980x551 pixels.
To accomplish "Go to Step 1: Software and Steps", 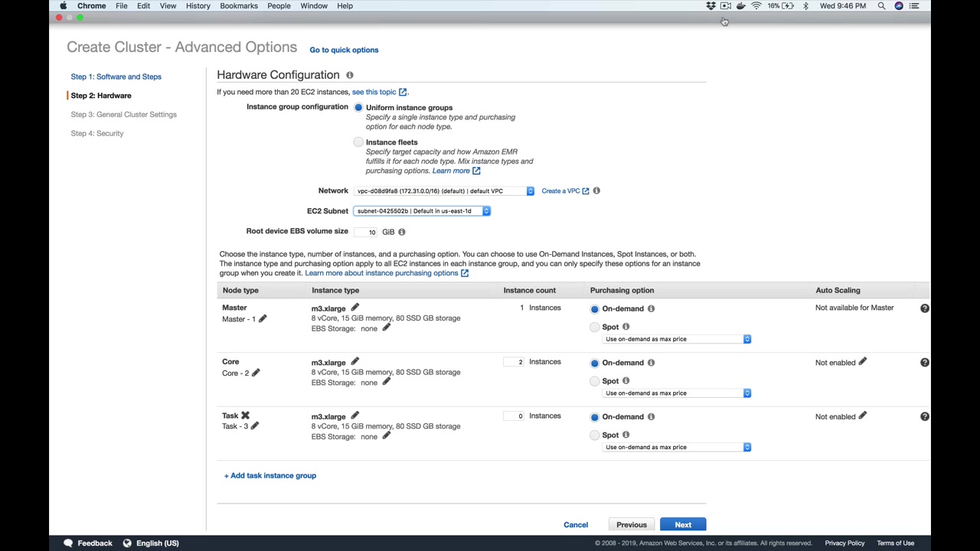I will 116,77.
